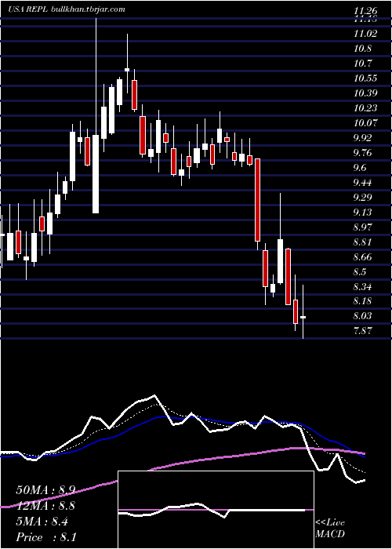Screen dimensions: 392x549
Task: Click the 9.6 price axis label
Action: [x=360, y=168]
